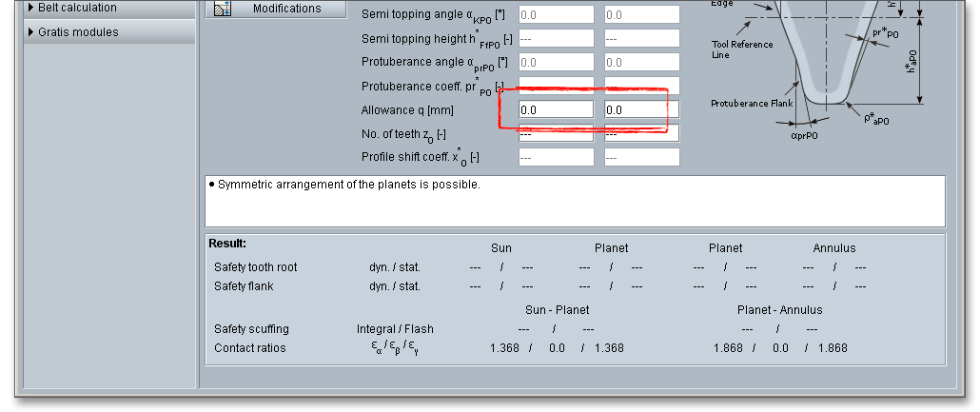Focus the left Profile shift coeff. field

point(556,158)
